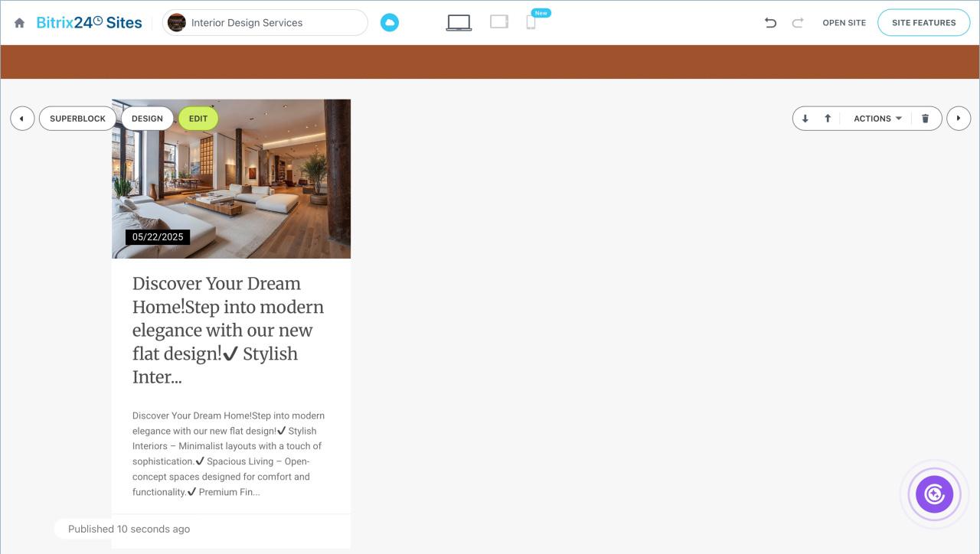
Task: Switch to mobile phone preview
Action: click(531, 23)
